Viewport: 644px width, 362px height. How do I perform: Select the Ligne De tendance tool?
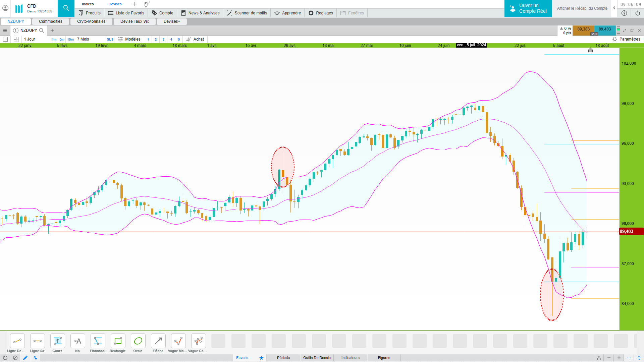point(17,341)
